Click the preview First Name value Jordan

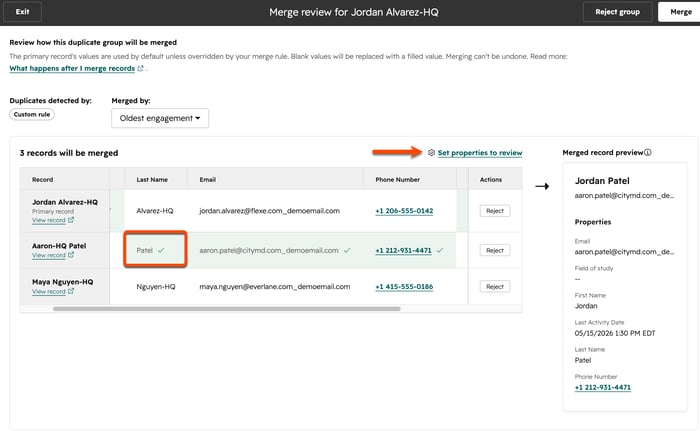(x=586, y=306)
